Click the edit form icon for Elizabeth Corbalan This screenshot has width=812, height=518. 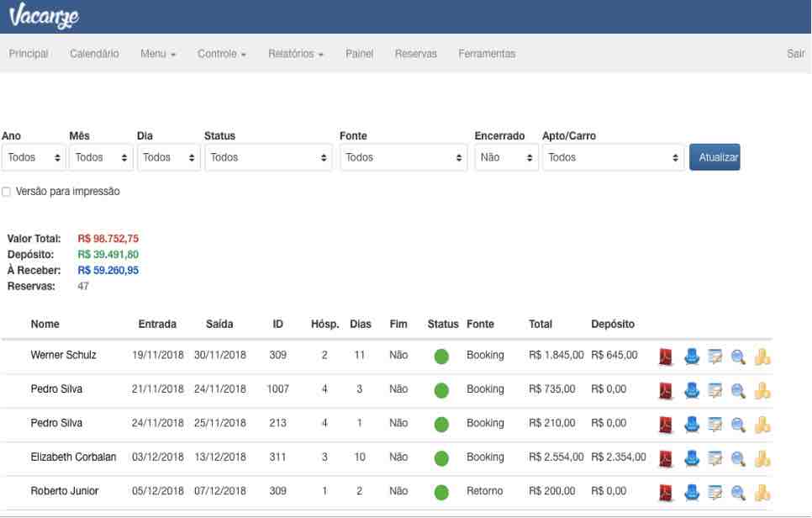pyautogui.click(x=714, y=458)
